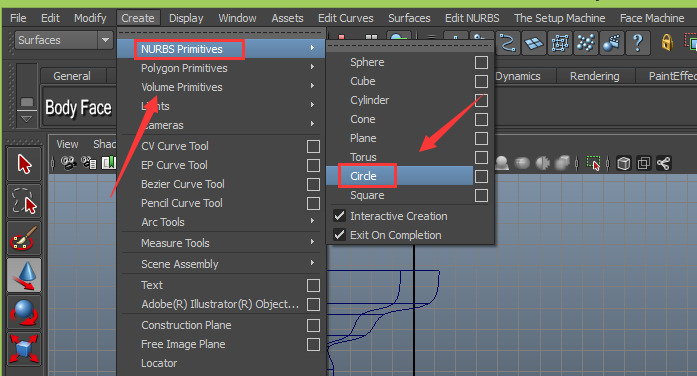Toggle X-ray cube viewport icon
This screenshot has width=697, height=376.
pyautogui.click(x=624, y=164)
